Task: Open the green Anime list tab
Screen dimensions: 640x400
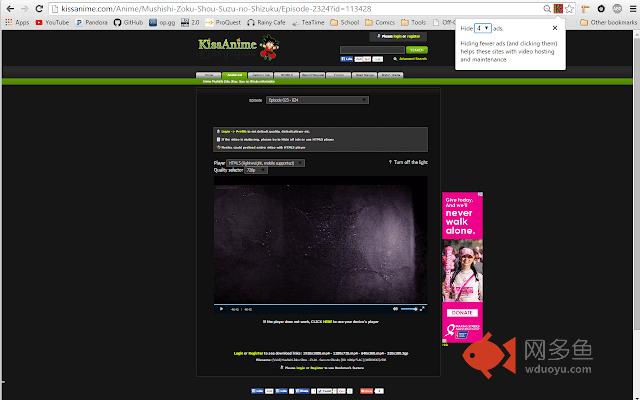Action: pyautogui.click(x=234, y=75)
